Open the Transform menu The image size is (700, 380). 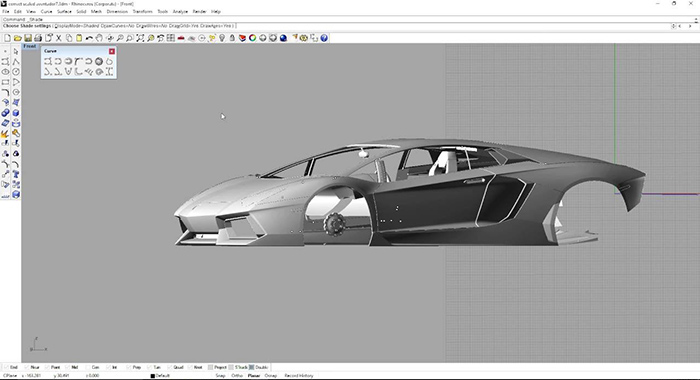point(143,12)
